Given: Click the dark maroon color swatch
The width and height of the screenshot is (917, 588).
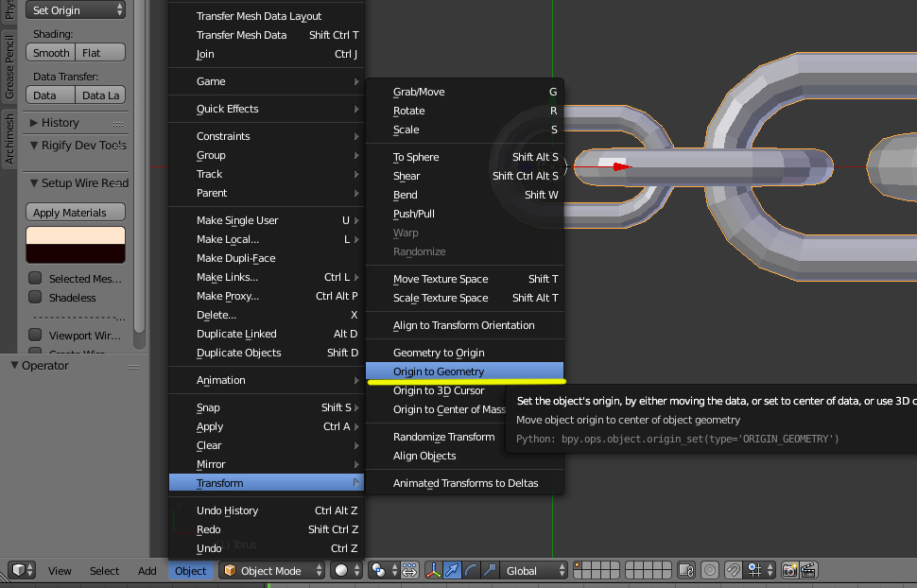Looking at the screenshot, I should (x=76, y=253).
